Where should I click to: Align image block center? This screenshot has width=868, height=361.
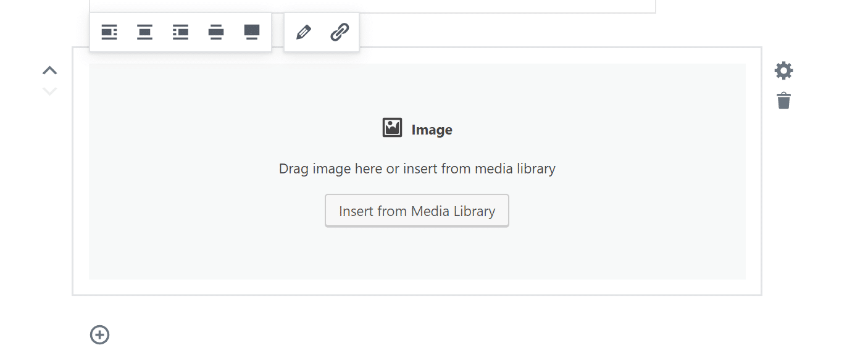click(144, 32)
